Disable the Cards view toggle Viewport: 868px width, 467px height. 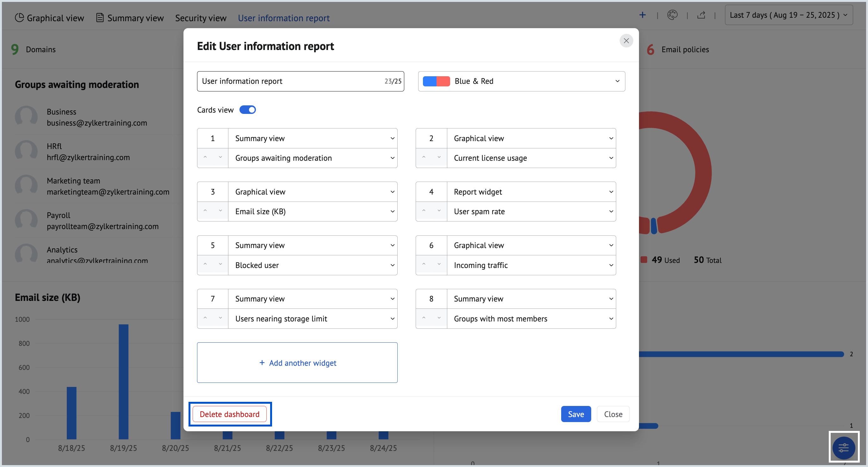tap(248, 109)
